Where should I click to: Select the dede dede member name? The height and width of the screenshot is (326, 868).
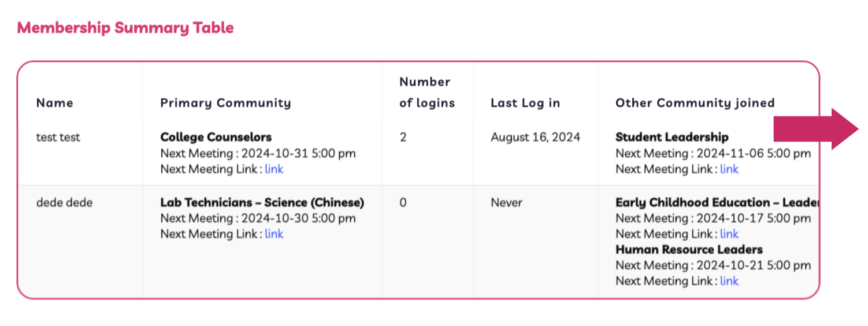pos(64,203)
